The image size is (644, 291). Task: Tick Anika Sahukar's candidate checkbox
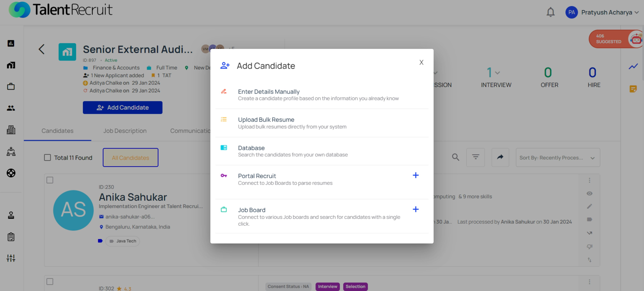click(x=50, y=180)
